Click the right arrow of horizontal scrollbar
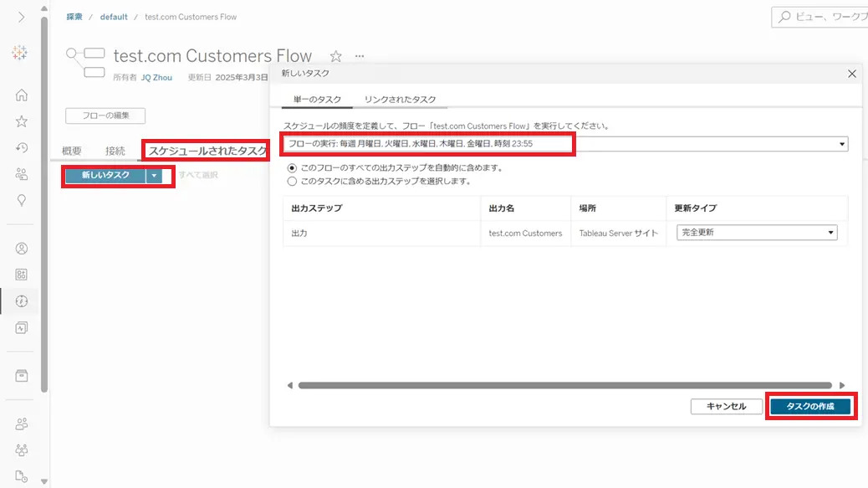This screenshot has width=868, height=488. [842, 386]
